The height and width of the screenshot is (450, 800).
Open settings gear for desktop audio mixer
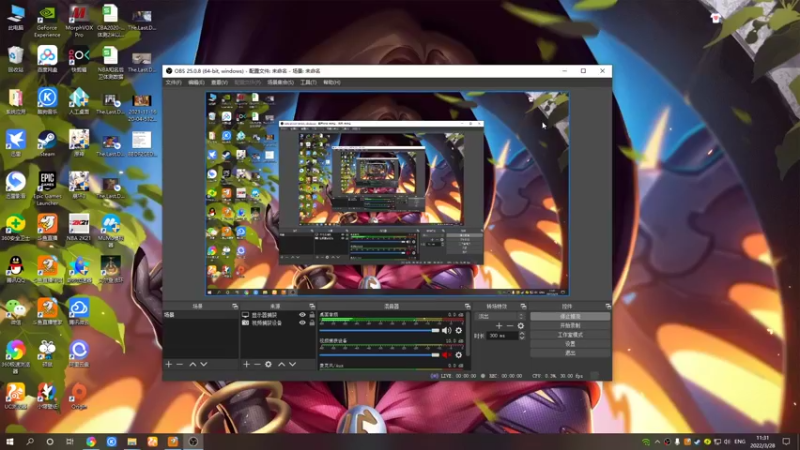[459, 331]
